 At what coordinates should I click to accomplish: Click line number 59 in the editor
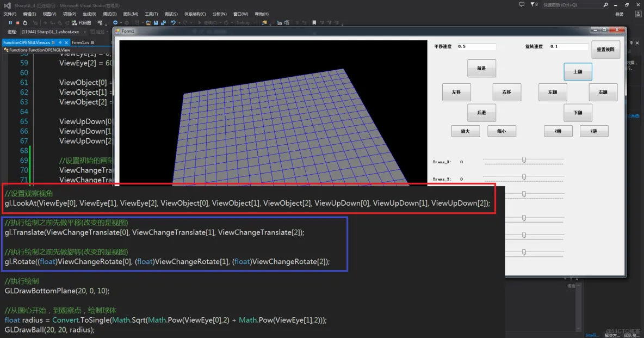24,63
